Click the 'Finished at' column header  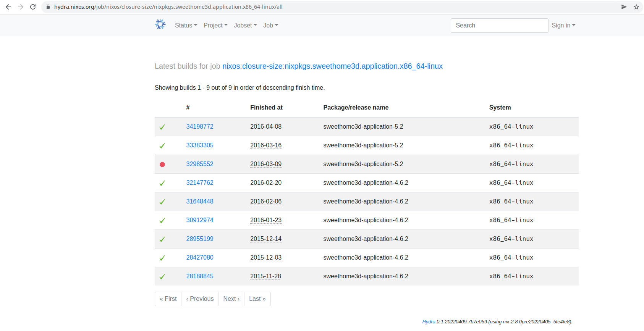266,107
